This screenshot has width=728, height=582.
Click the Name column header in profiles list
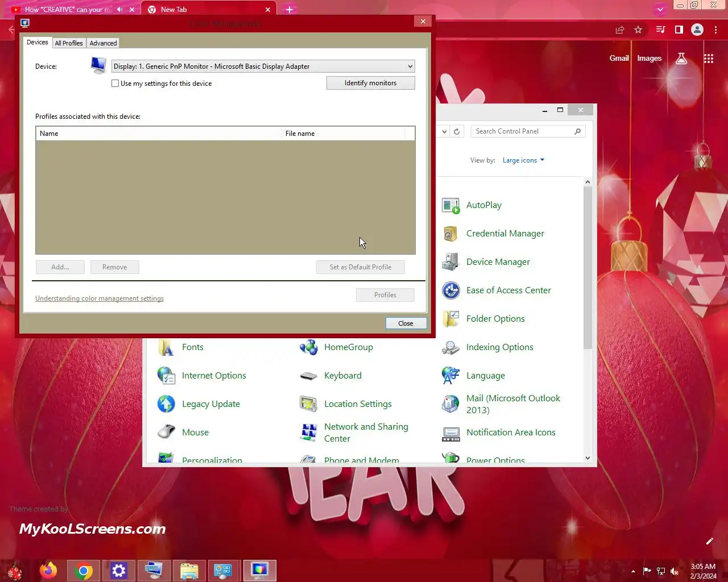(x=159, y=134)
